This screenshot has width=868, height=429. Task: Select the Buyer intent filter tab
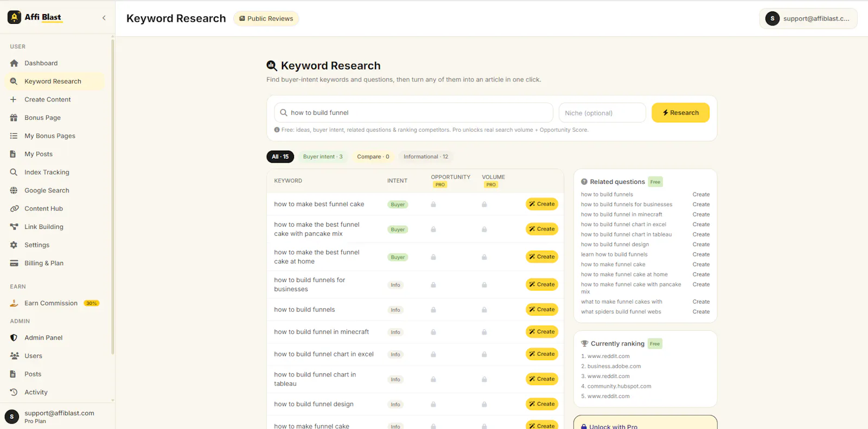tap(323, 157)
